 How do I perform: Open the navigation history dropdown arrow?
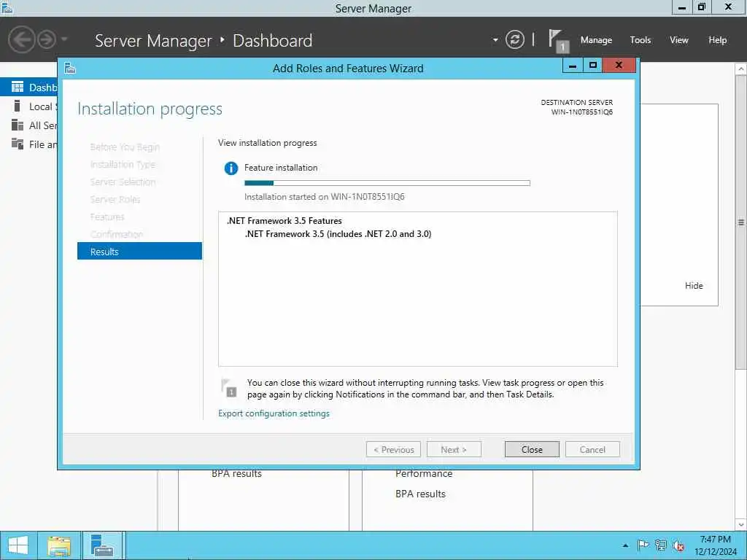click(x=64, y=39)
